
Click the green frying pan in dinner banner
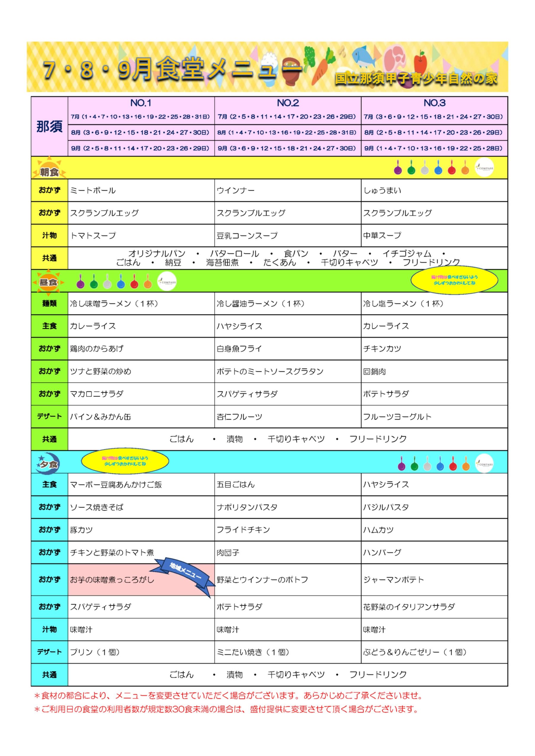(x=414, y=464)
